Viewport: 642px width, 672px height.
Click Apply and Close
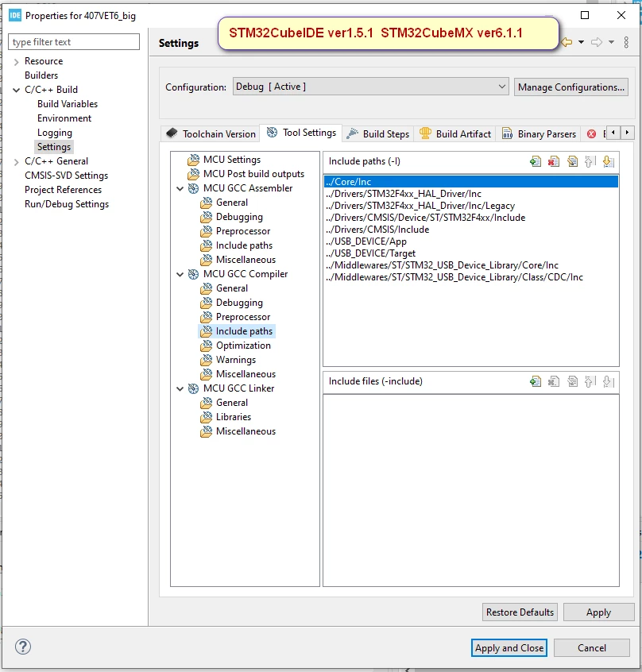click(x=509, y=647)
